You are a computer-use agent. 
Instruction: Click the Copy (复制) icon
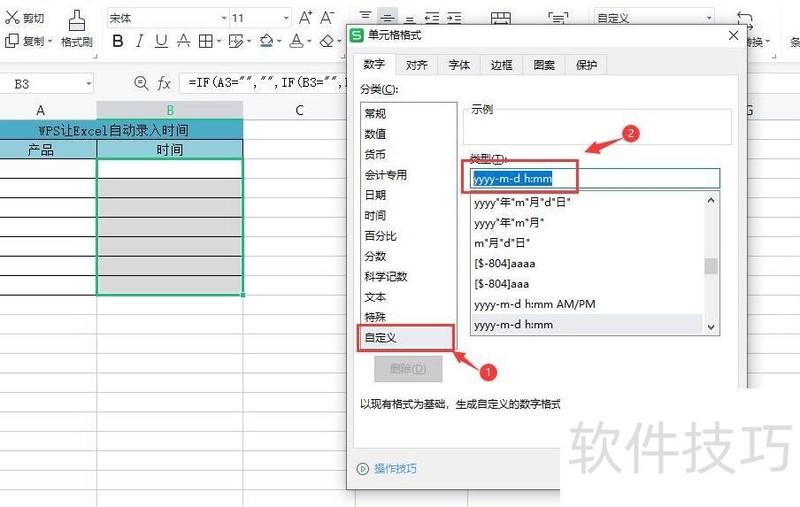[12, 41]
